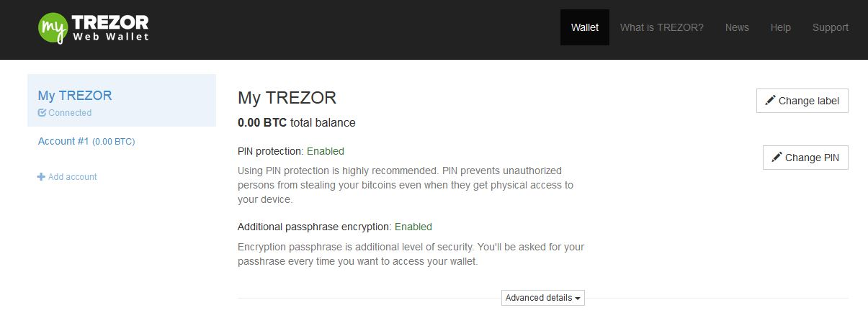
Task: Click the myTREZOR green logo icon
Action: (53, 29)
